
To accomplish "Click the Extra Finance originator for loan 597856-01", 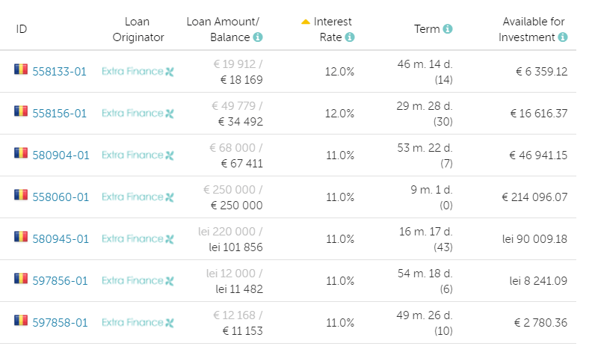I will tap(138, 281).
